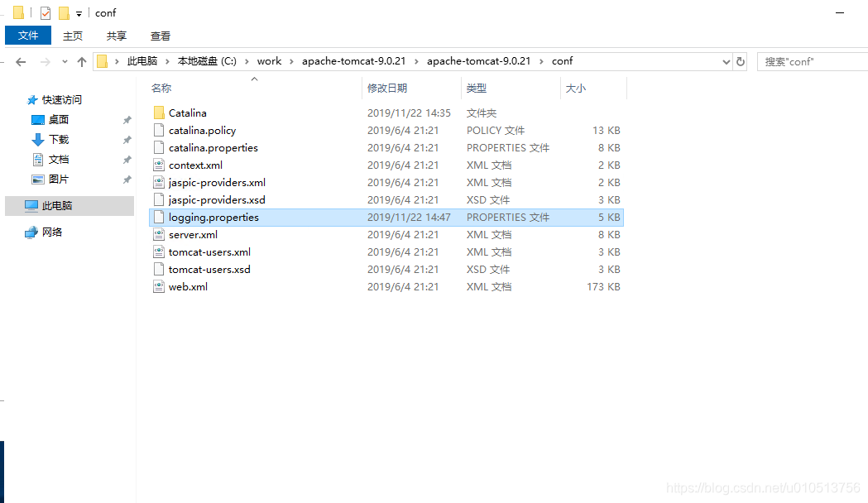Expand chevron after 此电脑 in address bar
Image resolution: width=868 pixels, height=503 pixels.
(x=168, y=61)
